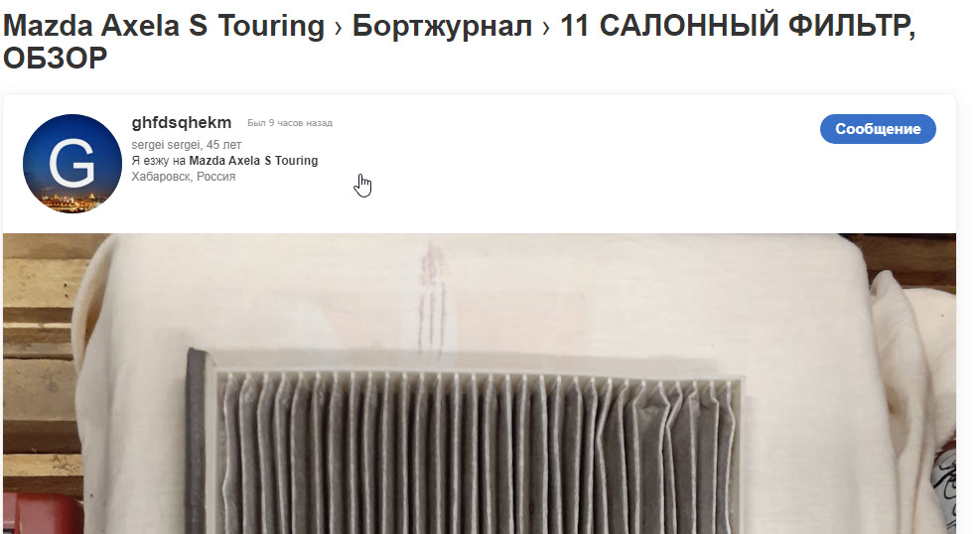Click the first breadcrumb chevron separator
980x534 pixels.
[x=339, y=28]
